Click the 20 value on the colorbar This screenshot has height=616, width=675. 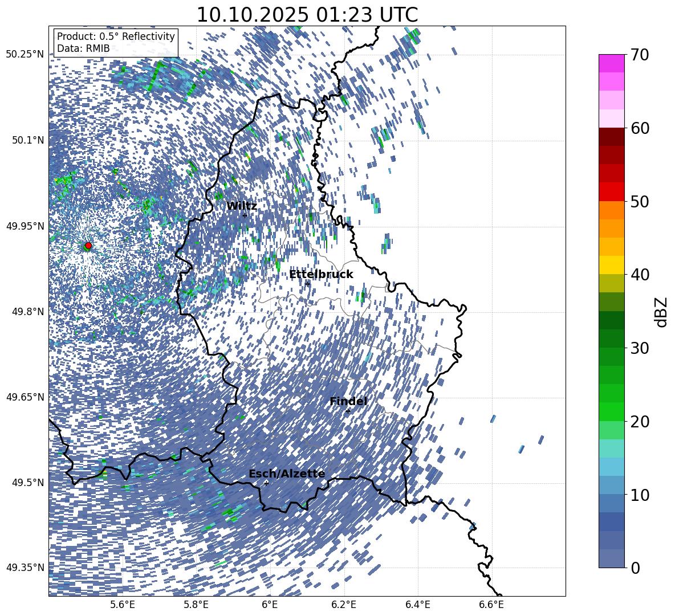(x=640, y=421)
